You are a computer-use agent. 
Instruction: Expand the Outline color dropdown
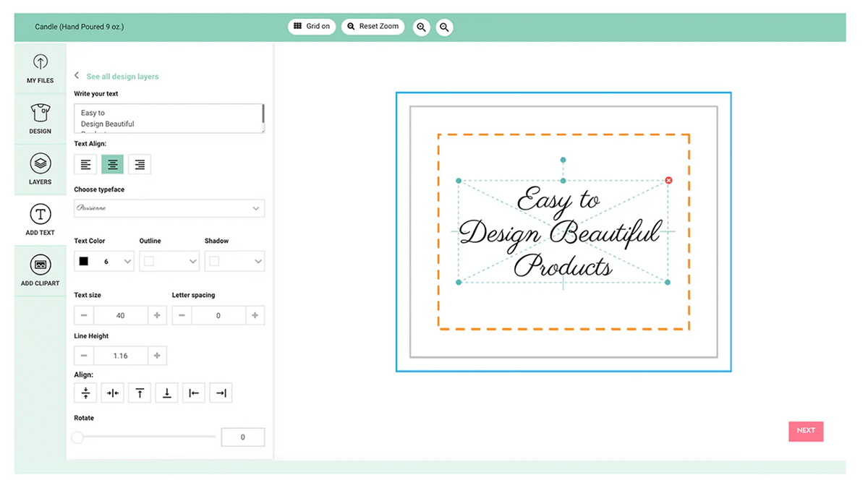pos(169,261)
